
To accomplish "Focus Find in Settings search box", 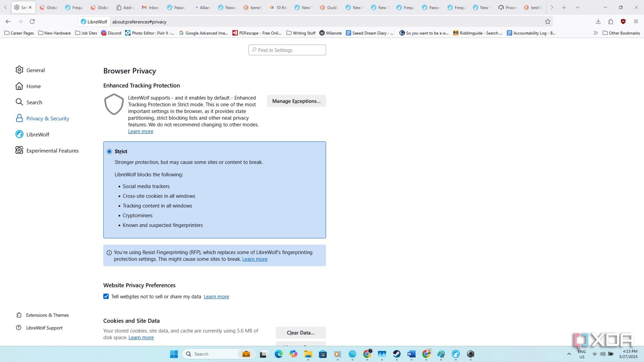I will [x=287, y=50].
